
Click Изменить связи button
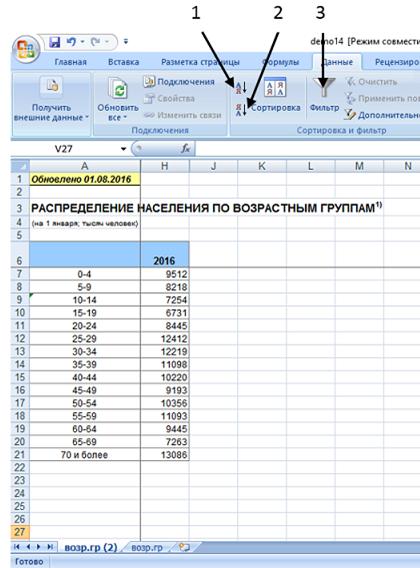(x=182, y=115)
